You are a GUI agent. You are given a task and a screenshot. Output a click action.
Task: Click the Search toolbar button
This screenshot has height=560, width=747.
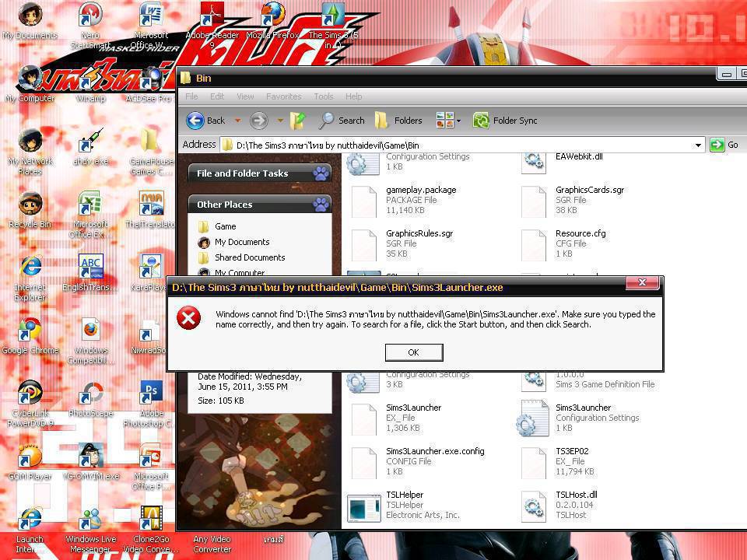(342, 121)
